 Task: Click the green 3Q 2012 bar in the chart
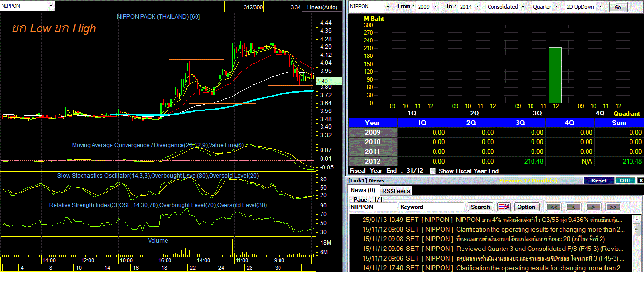click(555, 75)
